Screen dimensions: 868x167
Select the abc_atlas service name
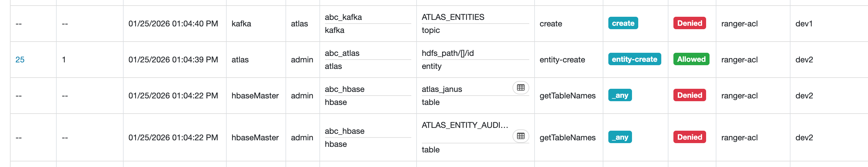[342, 53]
